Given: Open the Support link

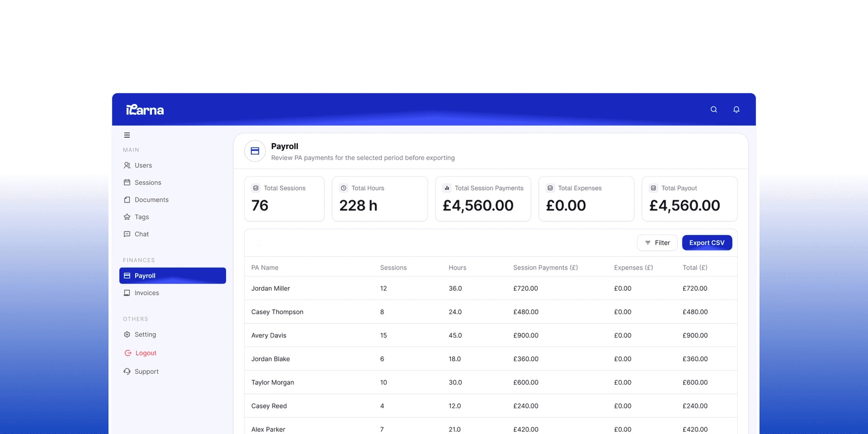Looking at the screenshot, I should [146, 372].
